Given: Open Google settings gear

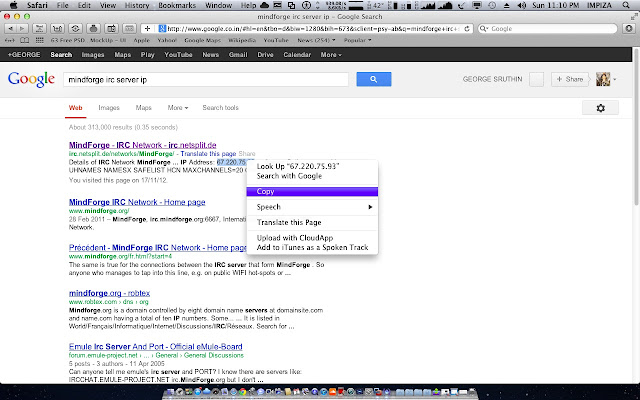Looking at the screenshot, I should coord(600,108).
